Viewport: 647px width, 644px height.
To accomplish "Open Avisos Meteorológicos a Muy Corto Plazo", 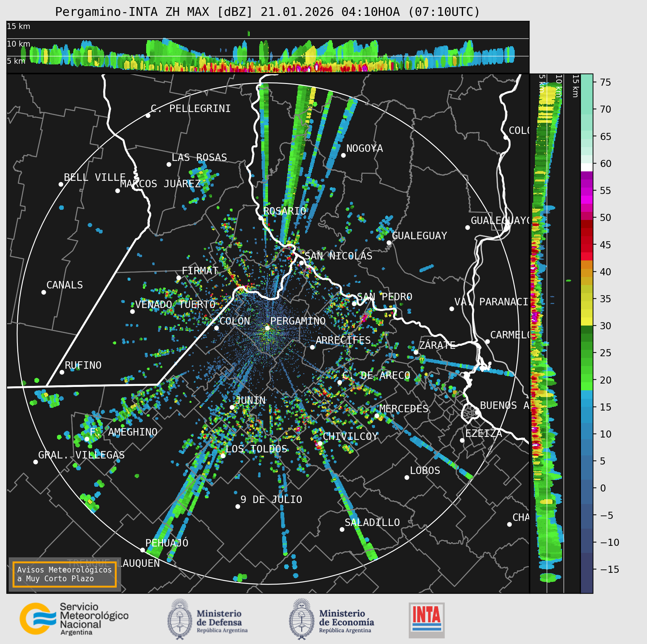I will pos(64,574).
